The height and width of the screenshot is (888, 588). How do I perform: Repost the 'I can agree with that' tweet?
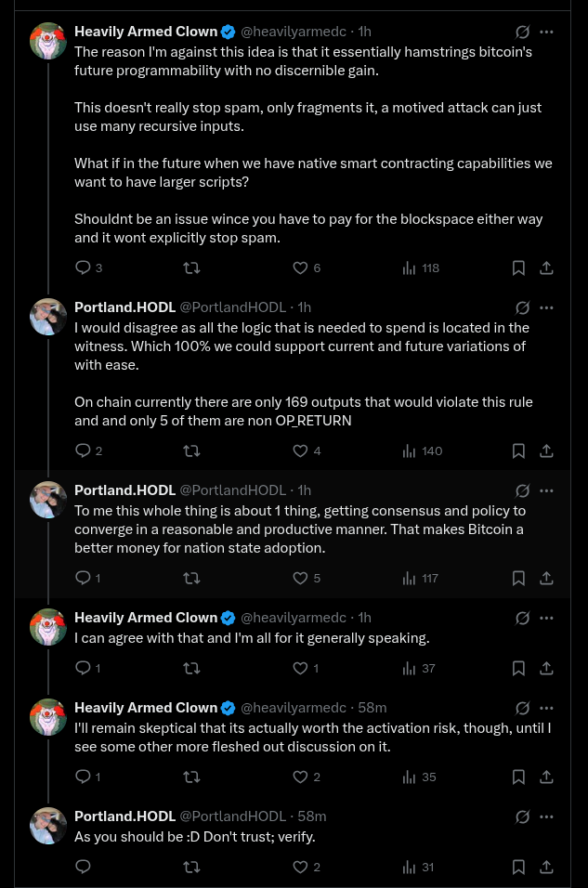coord(191,668)
